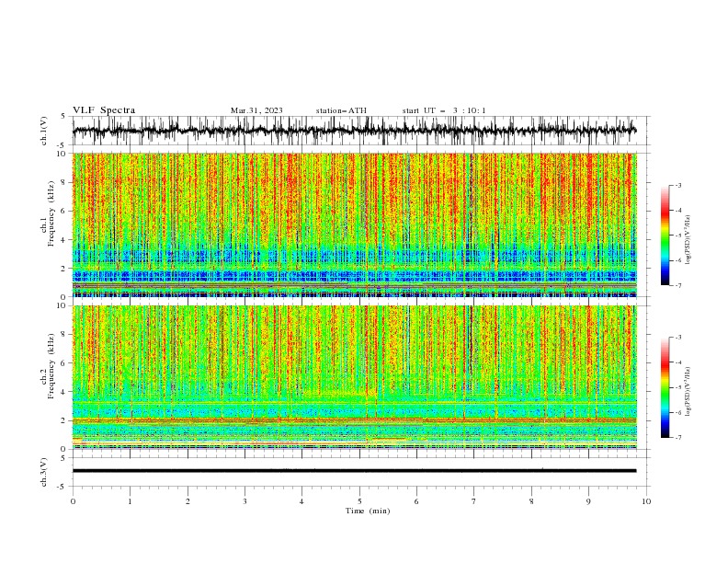Click the ch.2 spectrogram panel
Screen dimensions: 728x563
pos(354,377)
